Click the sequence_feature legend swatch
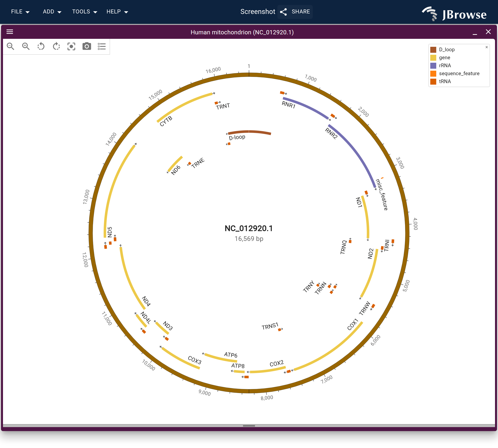Viewport: 498px width, 448px height. click(433, 74)
